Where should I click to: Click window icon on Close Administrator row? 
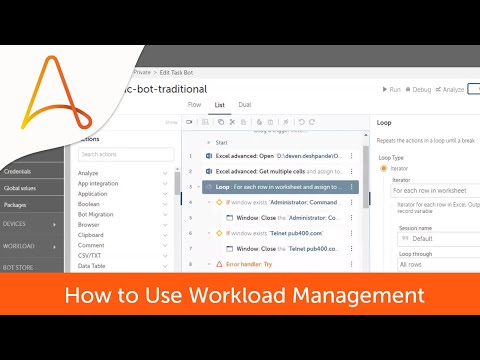(x=229, y=218)
